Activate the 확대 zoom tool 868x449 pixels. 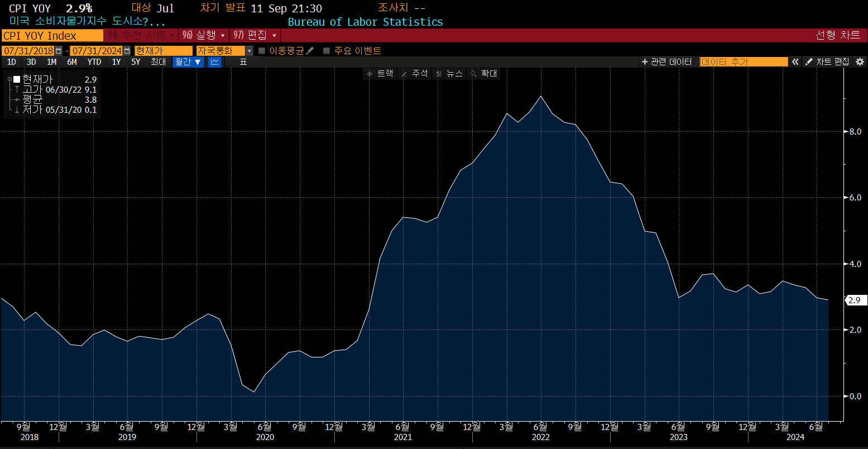pos(483,74)
